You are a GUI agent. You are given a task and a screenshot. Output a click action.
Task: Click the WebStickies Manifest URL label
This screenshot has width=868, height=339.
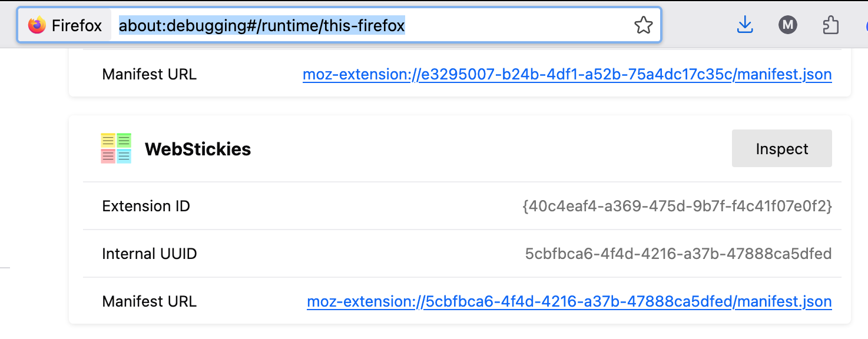(x=150, y=302)
